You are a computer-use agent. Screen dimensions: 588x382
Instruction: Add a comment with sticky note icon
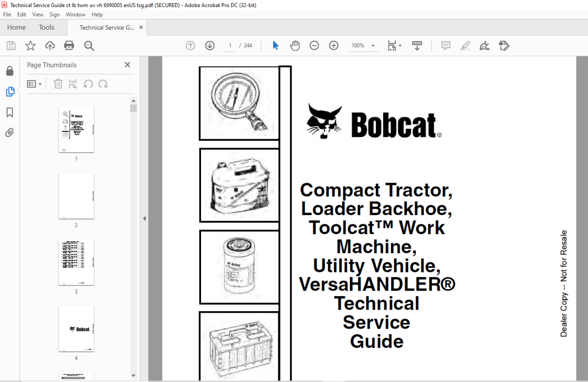(445, 46)
